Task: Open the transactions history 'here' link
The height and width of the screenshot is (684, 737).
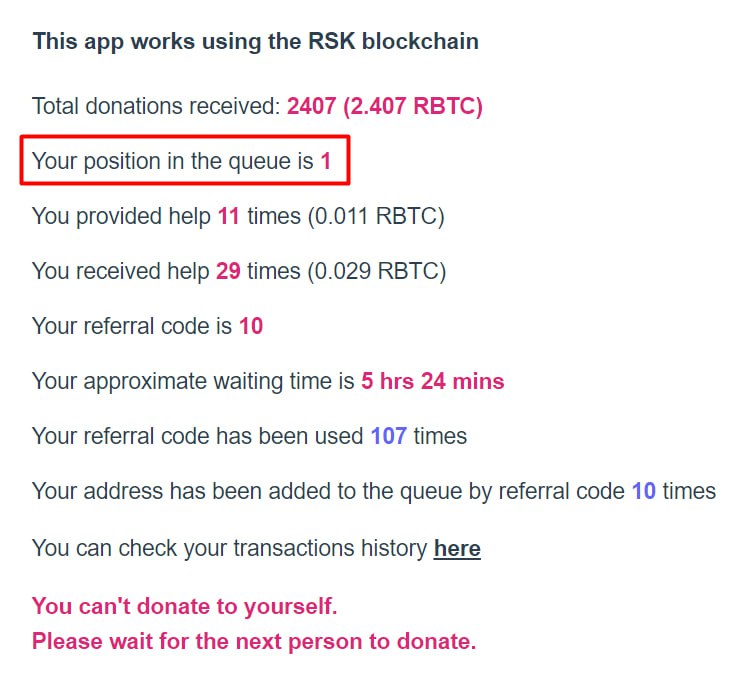Action: tap(457, 548)
